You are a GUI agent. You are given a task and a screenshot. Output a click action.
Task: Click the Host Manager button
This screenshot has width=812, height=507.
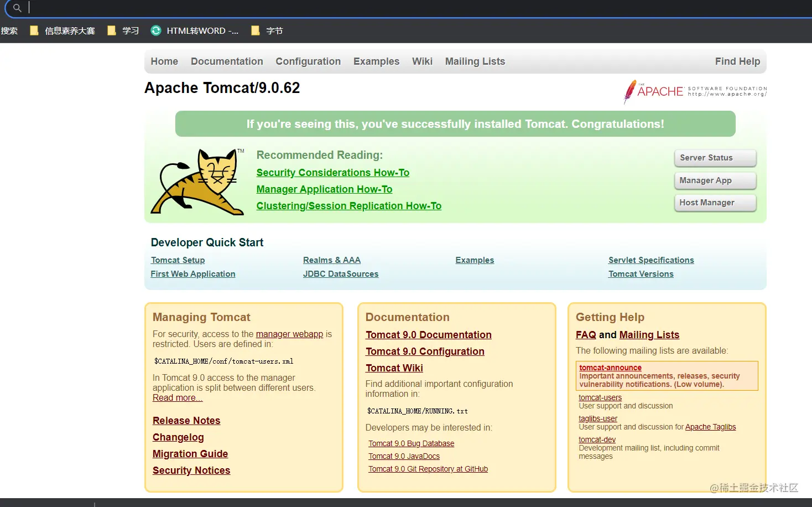(x=715, y=203)
